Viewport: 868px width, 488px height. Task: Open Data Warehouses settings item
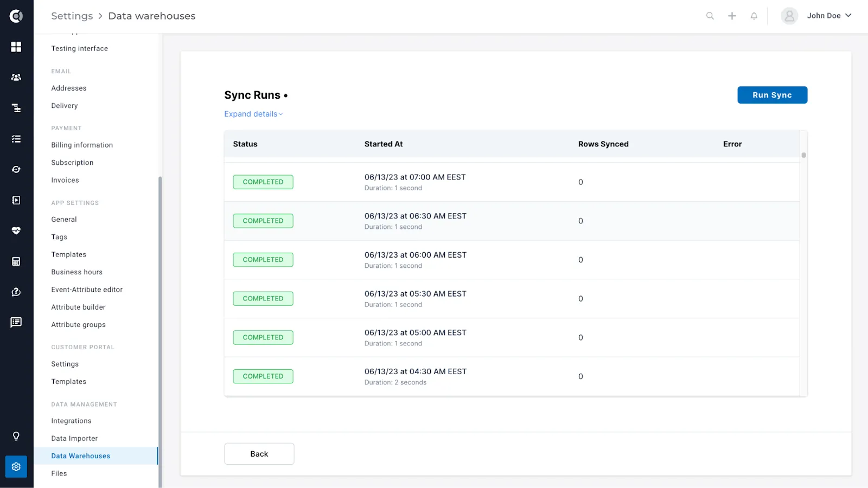point(95,456)
